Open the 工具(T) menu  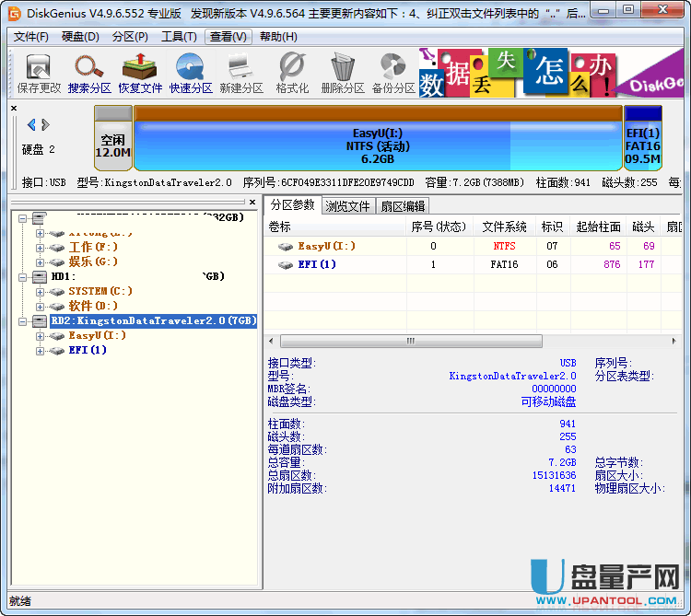click(x=179, y=37)
